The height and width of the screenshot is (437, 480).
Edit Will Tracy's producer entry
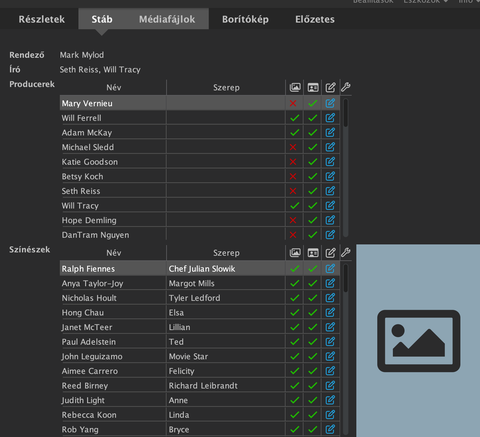click(x=330, y=205)
